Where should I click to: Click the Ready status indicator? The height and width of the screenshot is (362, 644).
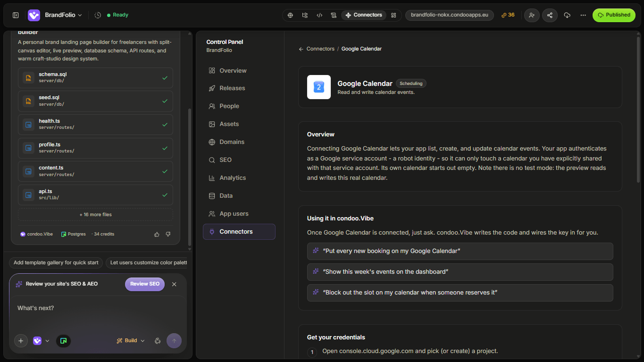pos(117,15)
